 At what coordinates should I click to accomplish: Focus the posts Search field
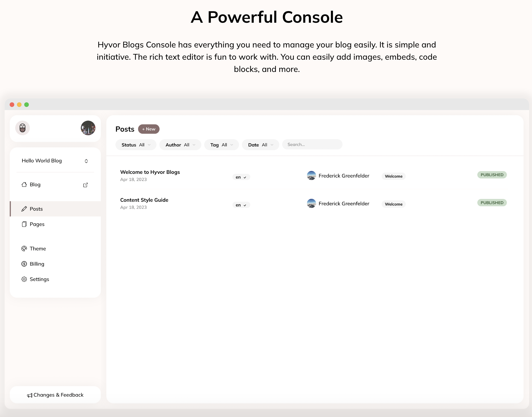point(312,144)
